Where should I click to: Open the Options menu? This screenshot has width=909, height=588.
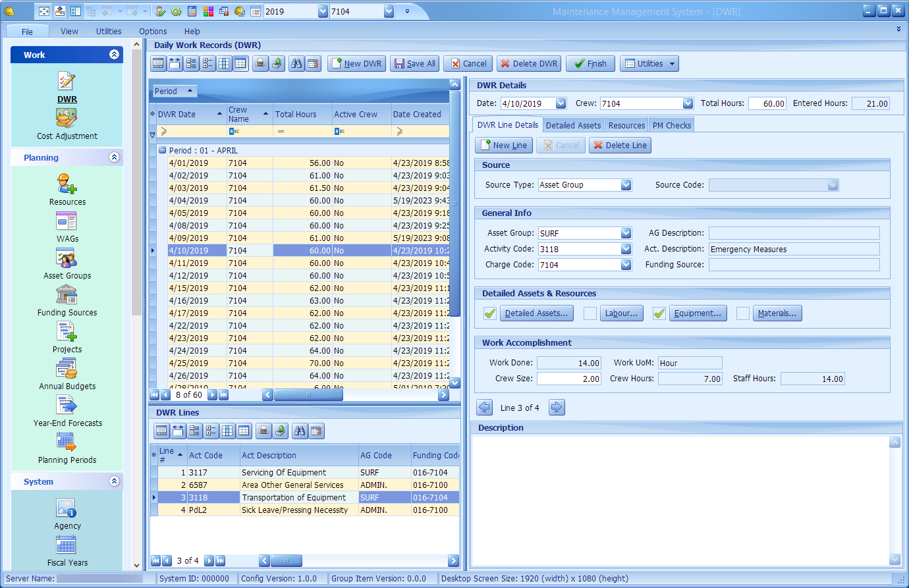pyautogui.click(x=152, y=31)
